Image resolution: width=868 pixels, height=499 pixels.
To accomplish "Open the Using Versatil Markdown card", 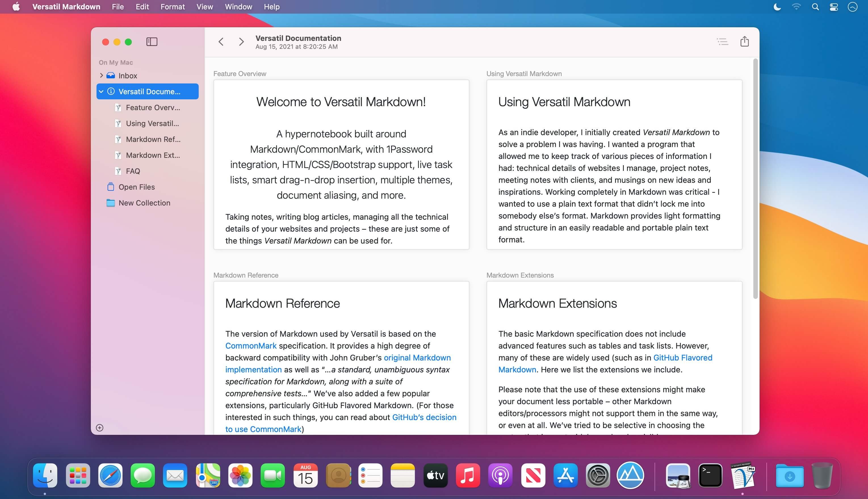I will (x=615, y=165).
